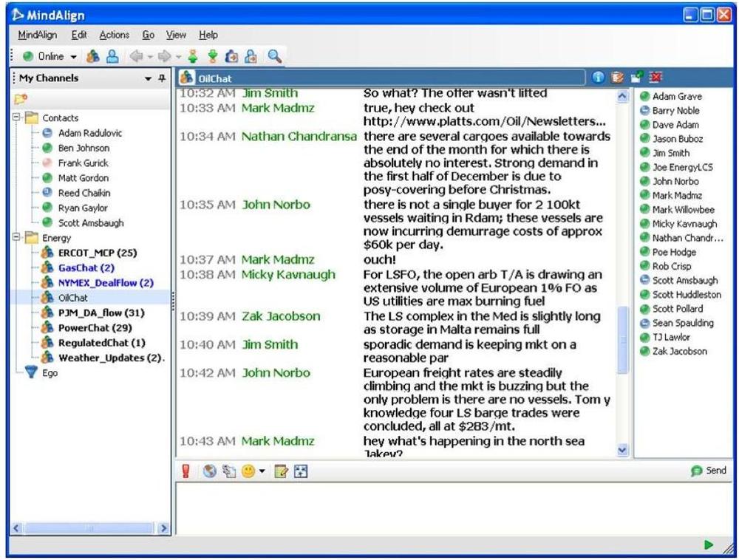
Task: Mark message urgent with red exclamation icon
Action: pyautogui.click(x=185, y=471)
